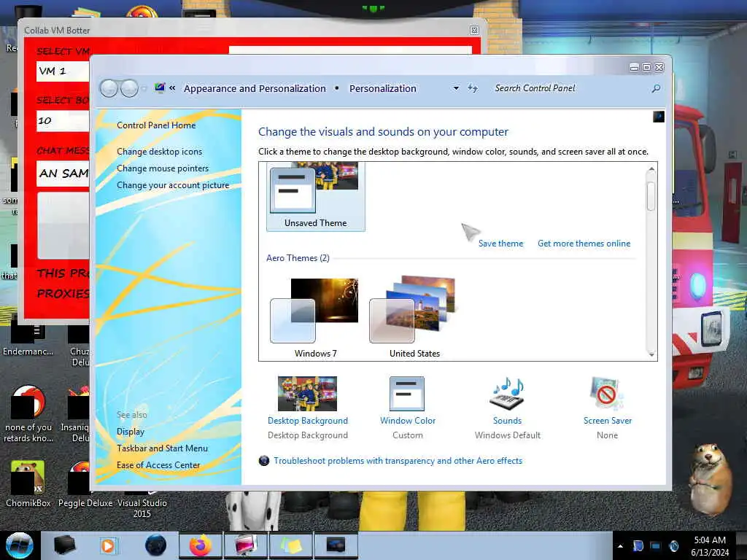The width and height of the screenshot is (747, 560).
Task: Open Desktop Background settings icon
Action: click(307, 393)
